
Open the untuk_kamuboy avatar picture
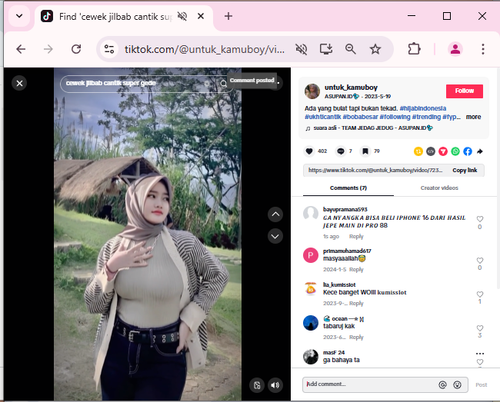tap(312, 91)
